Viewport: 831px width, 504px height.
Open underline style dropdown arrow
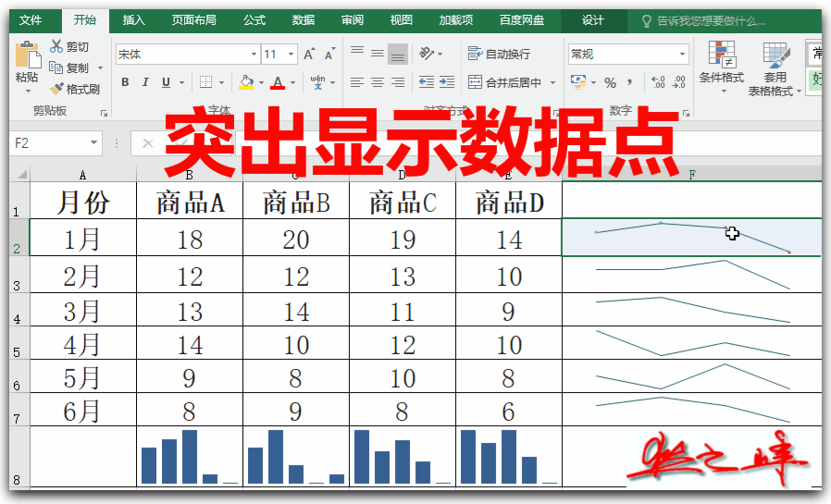click(181, 82)
